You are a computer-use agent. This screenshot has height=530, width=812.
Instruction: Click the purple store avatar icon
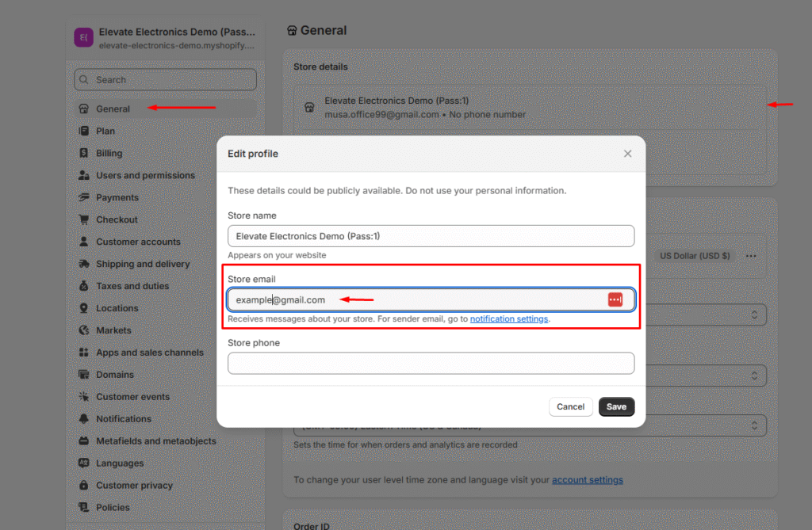(x=84, y=37)
